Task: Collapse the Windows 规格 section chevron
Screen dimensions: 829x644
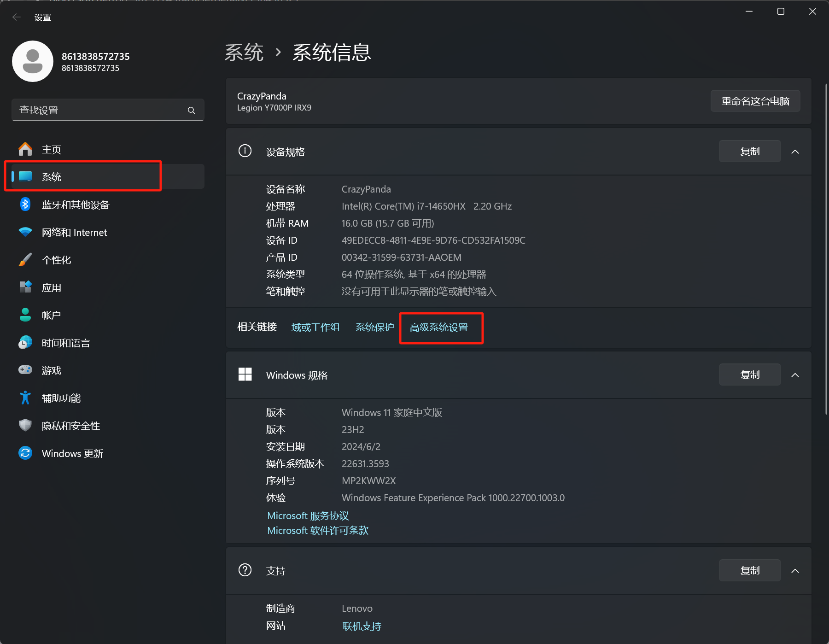Action: click(x=795, y=375)
